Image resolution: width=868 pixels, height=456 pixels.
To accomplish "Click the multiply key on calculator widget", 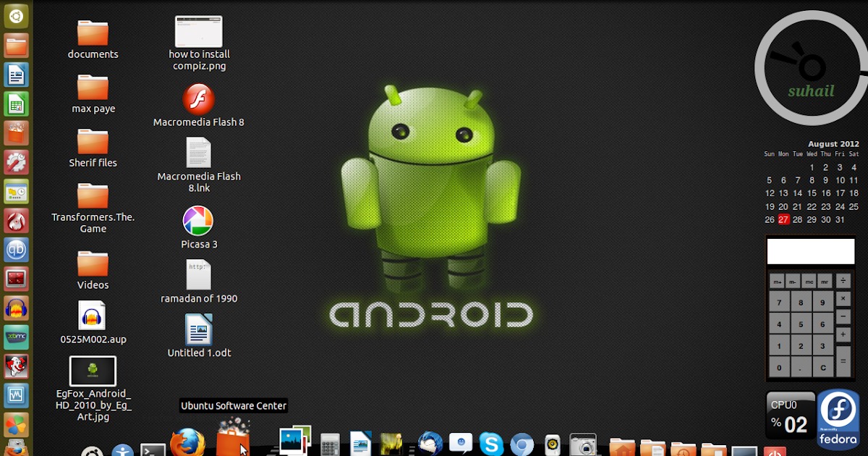I will (843, 298).
